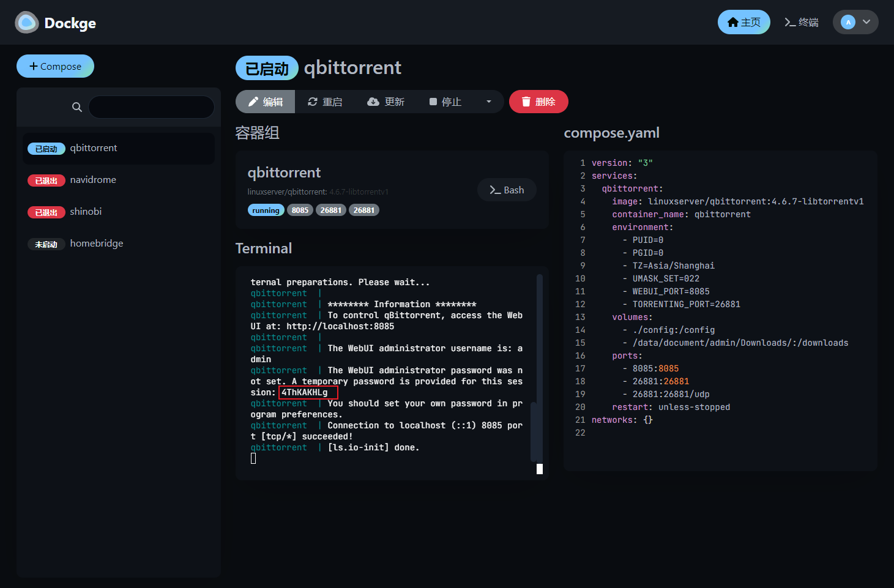The image size is (894, 588).
Task: Click the 已退出 badge beside shinobi
Action: point(47,212)
